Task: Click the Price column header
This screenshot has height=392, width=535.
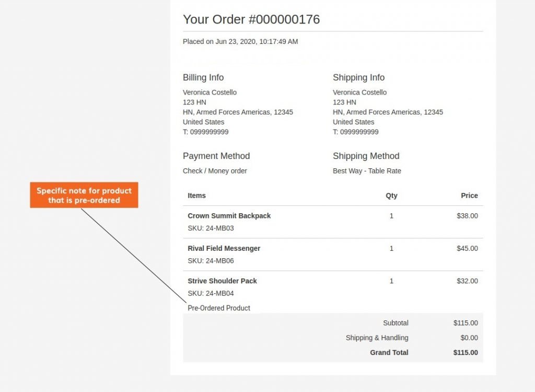Action: (x=469, y=195)
